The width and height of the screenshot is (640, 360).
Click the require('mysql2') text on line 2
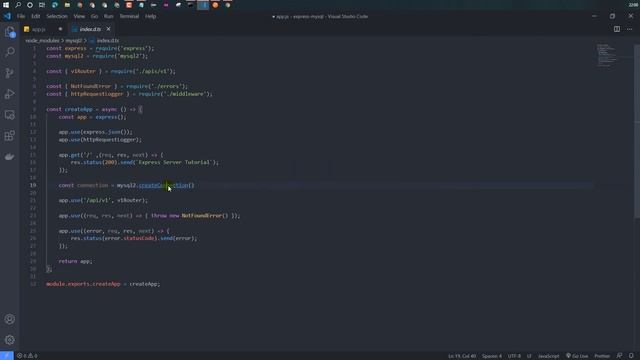(119, 56)
